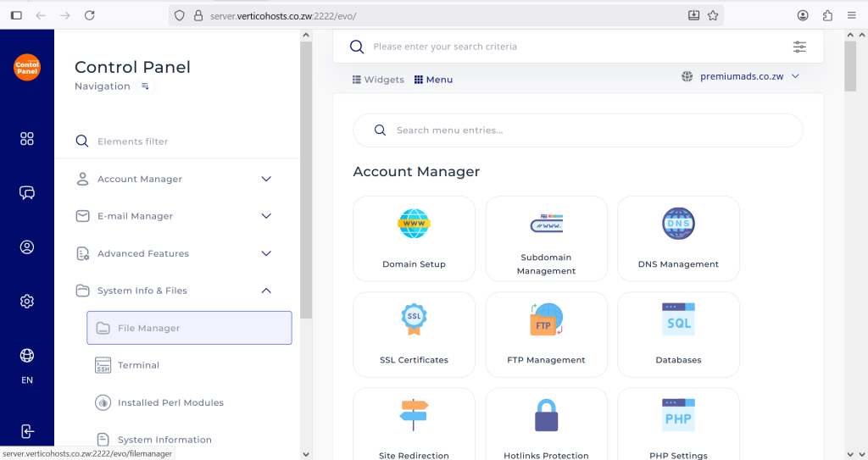Click the dashboard grid icon in left rail
This screenshot has height=460, width=868.
click(27, 139)
